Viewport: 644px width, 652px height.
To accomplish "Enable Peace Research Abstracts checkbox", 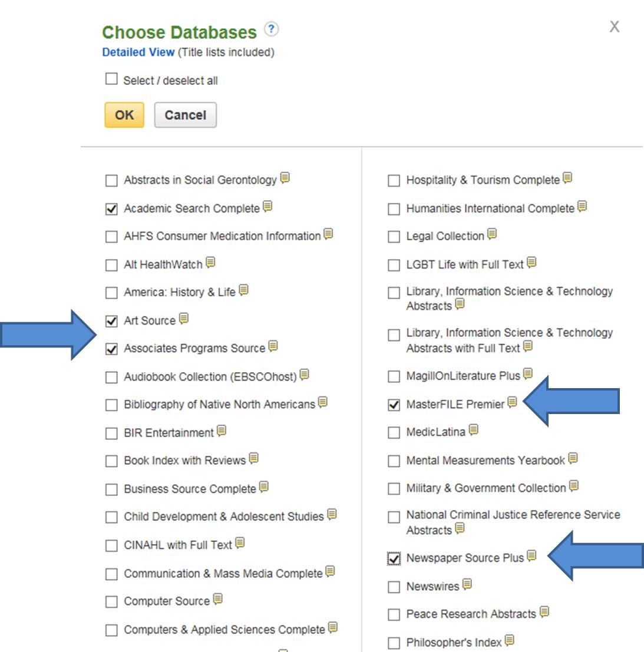I will 394,614.
